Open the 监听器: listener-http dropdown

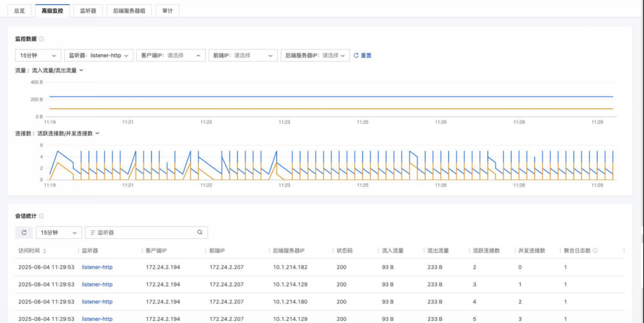point(99,56)
